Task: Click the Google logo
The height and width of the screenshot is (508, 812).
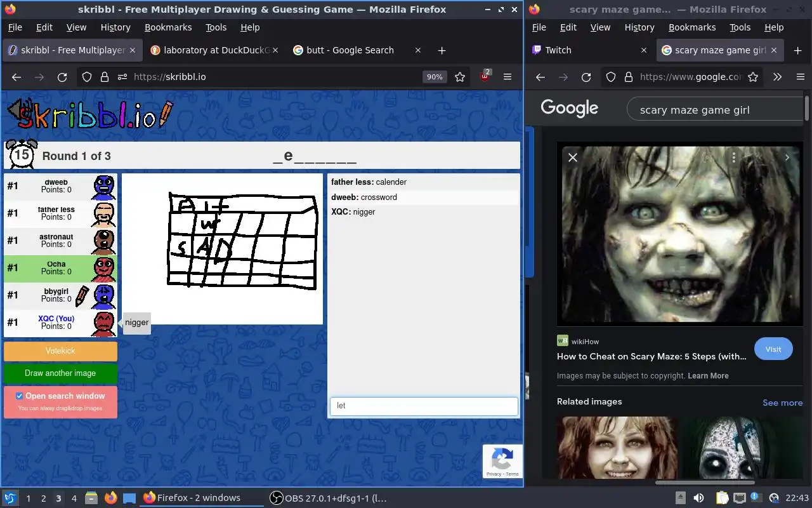Action: [x=570, y=109]
